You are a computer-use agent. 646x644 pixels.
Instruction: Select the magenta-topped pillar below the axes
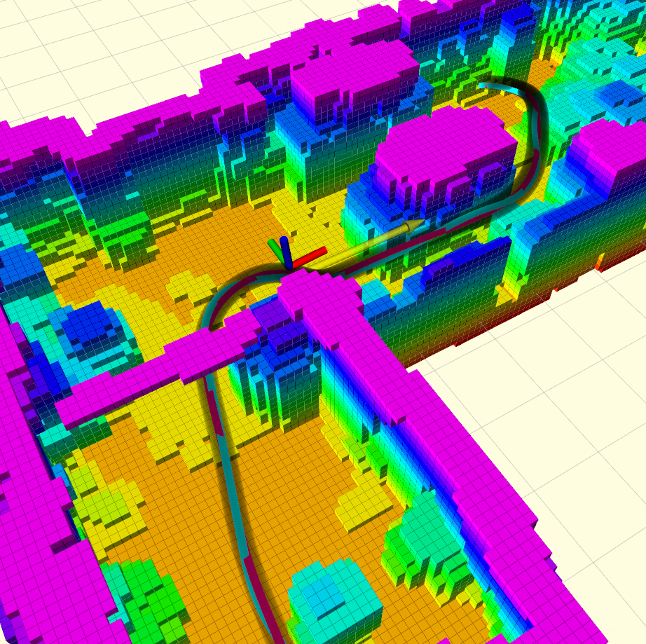pyautogui.click(x=289, y=350)
